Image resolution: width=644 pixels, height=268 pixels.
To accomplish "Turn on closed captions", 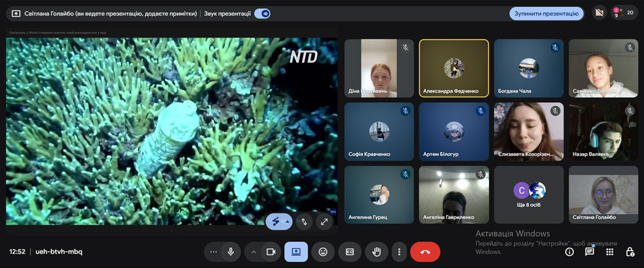I will 350,251.
